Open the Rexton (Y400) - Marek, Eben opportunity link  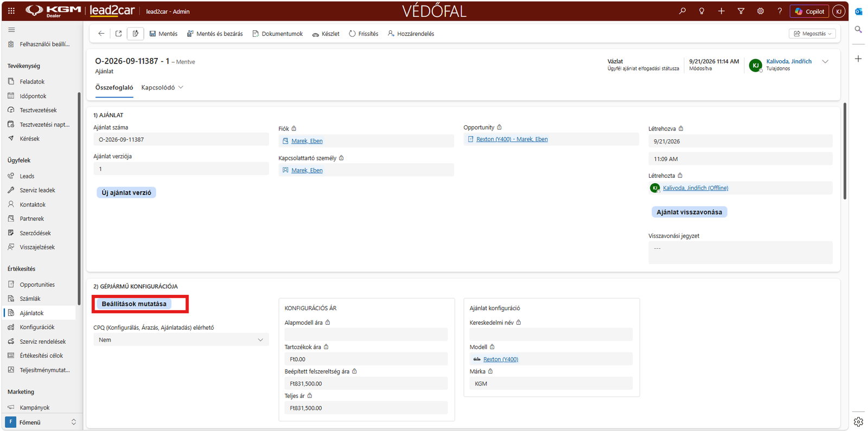[512, 139]
